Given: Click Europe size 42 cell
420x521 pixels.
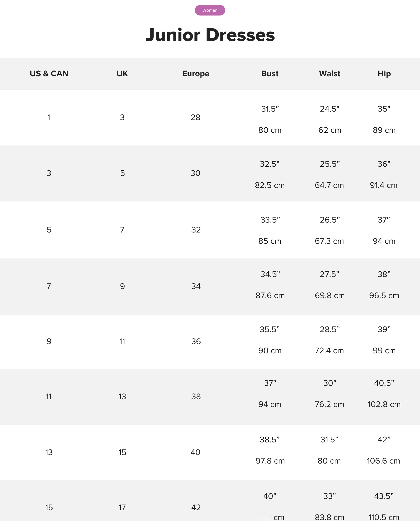Looking at the screenshot, I should [196, 507].
